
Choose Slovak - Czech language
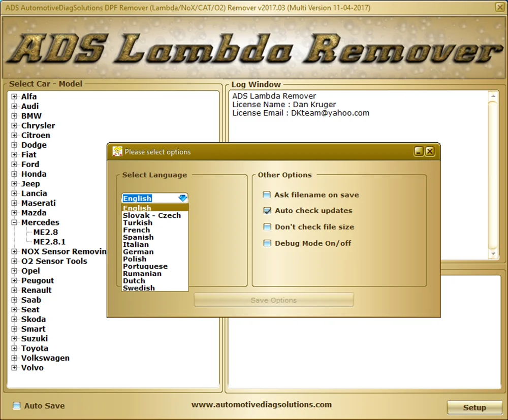tap(155, 215)
